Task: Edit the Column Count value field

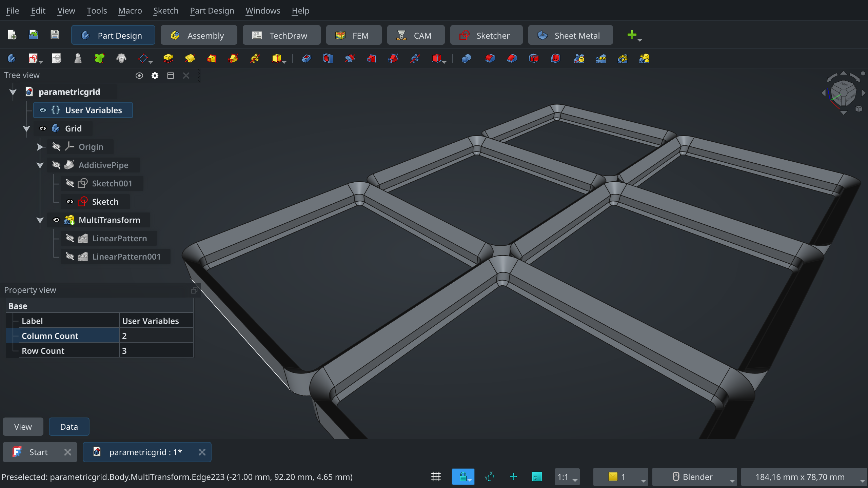Action: [156, 336]
